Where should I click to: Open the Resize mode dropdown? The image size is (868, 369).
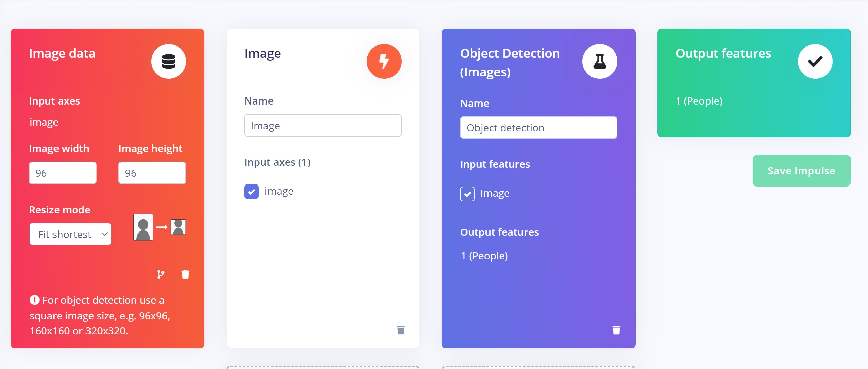70,234
